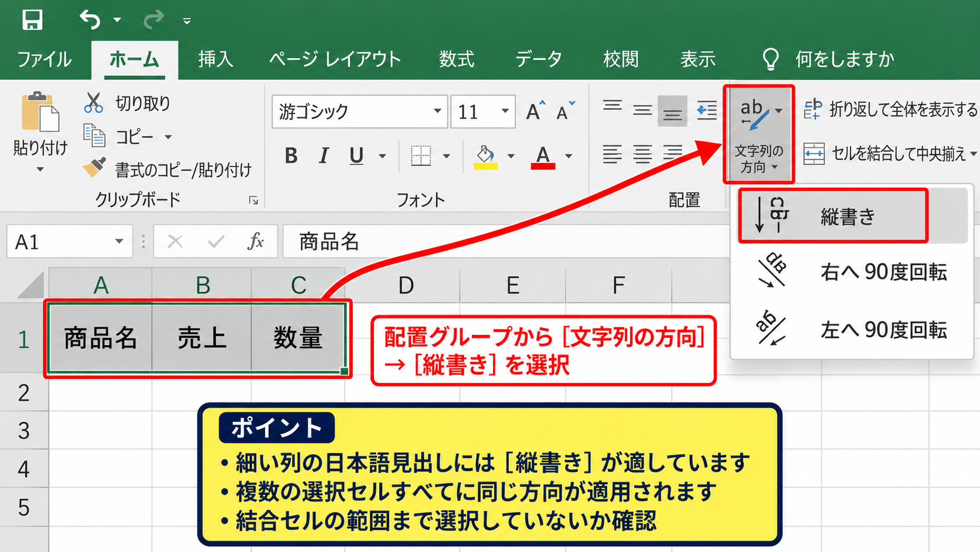Toggle Underline formatting
Screen dimensions: 980x552
click(356, 156)
